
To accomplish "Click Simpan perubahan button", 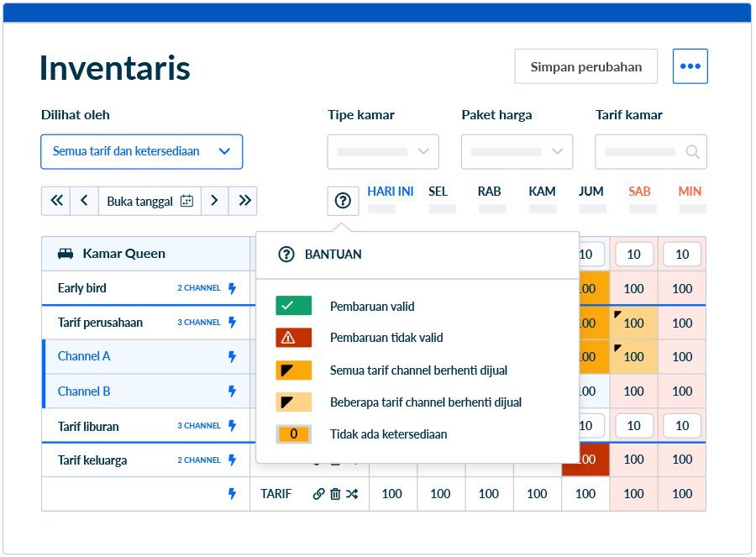I will 585,67.
